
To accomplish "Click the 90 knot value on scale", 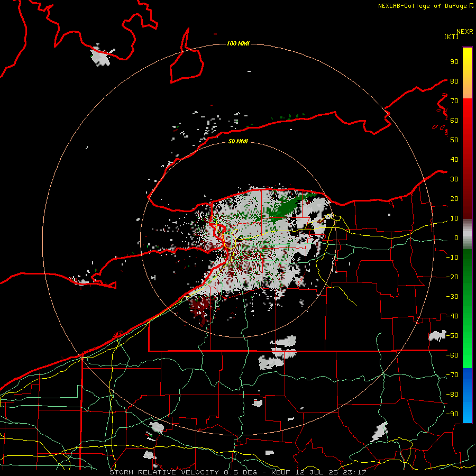I will (x=454, y=62).
